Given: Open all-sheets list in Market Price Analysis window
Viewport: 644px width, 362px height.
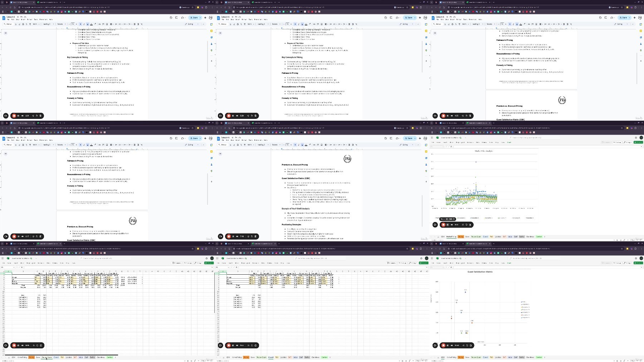Looking at the screenshot, I should (x=438, y=237).
